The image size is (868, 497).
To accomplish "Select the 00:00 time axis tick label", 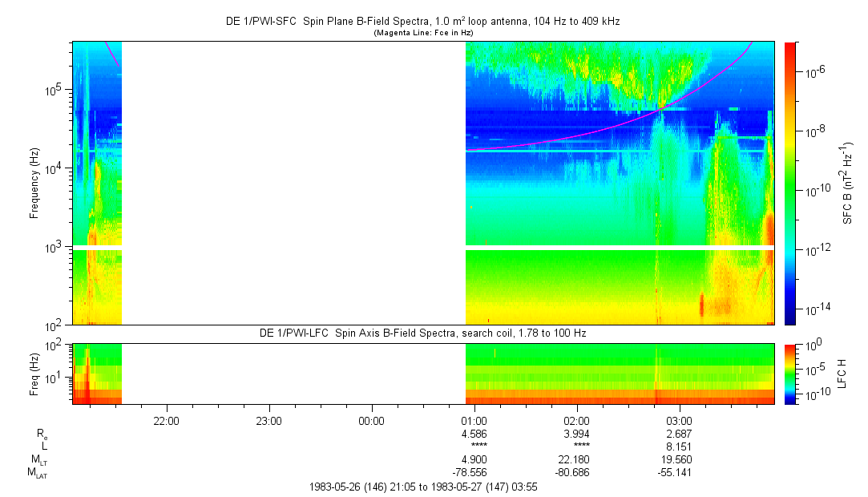I will pyautogui.click(x=371, y=420).
